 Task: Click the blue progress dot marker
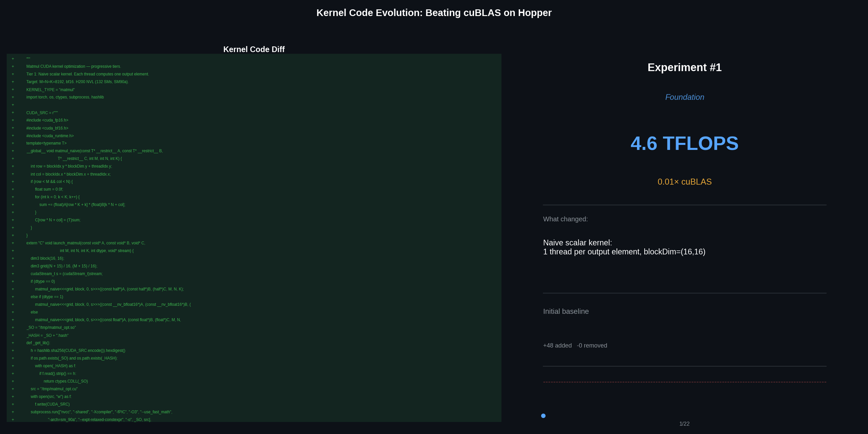543,416
